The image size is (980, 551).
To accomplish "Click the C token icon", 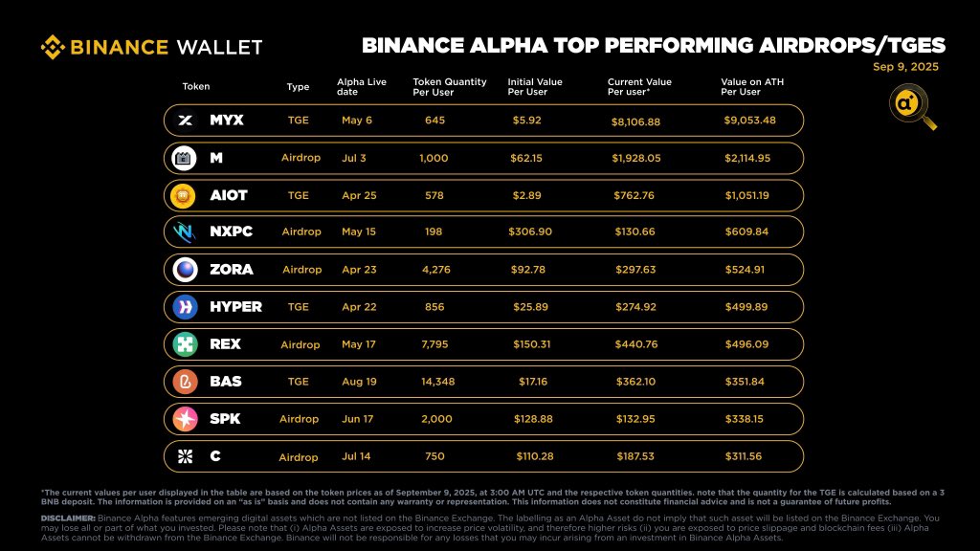I will (x=183, y=456).
